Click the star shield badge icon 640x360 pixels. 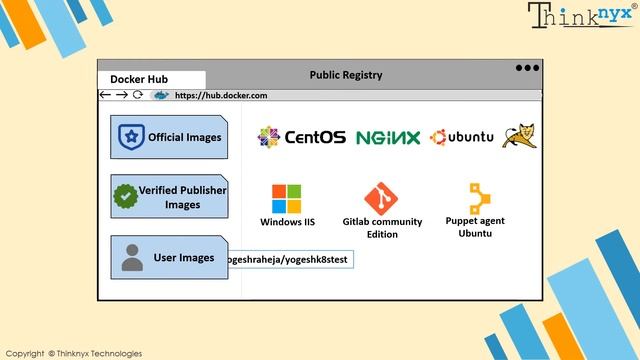[x=131, y=137]
